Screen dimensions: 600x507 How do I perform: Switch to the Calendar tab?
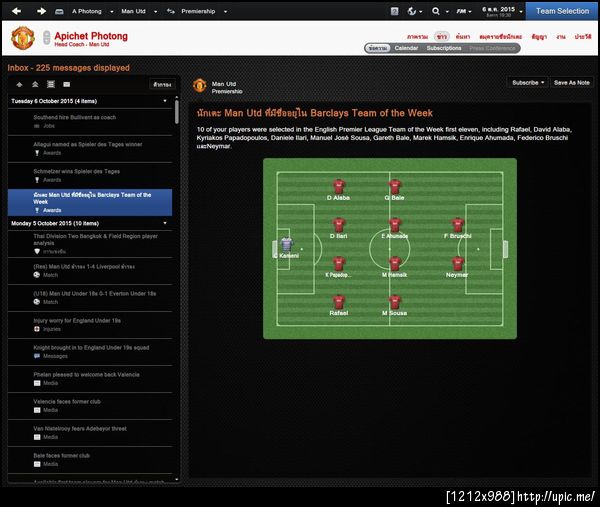pos(406,48)
